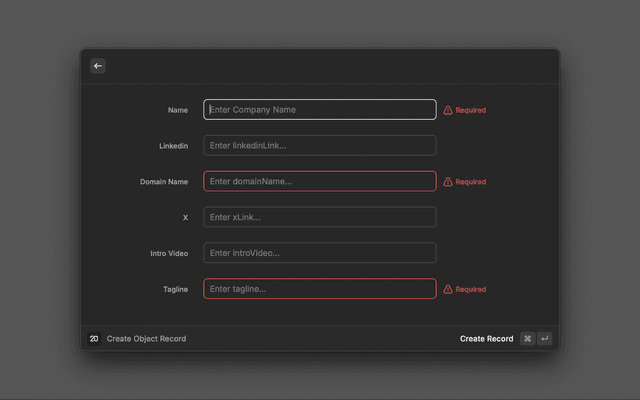Click the warning icon beside the Tagline field
The height and width of the screenshot is (400, 640).
pyautogui.click(x=448, y=289)
